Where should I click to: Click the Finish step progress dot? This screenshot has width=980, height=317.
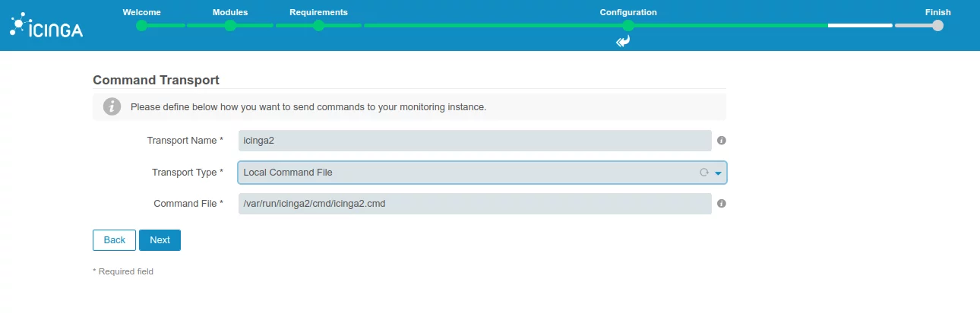click(x=937, y=26)
